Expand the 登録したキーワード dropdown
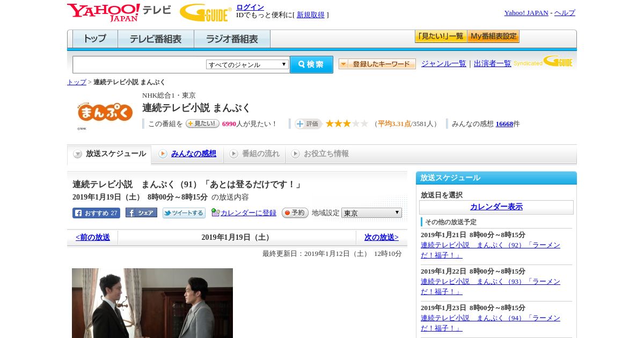This screenshot has width=644, height=338. (x=377, y=64)
